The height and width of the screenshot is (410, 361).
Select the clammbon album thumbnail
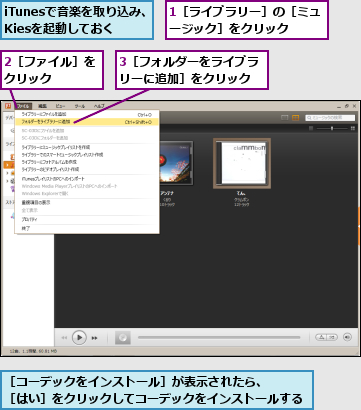pos(242,163)
